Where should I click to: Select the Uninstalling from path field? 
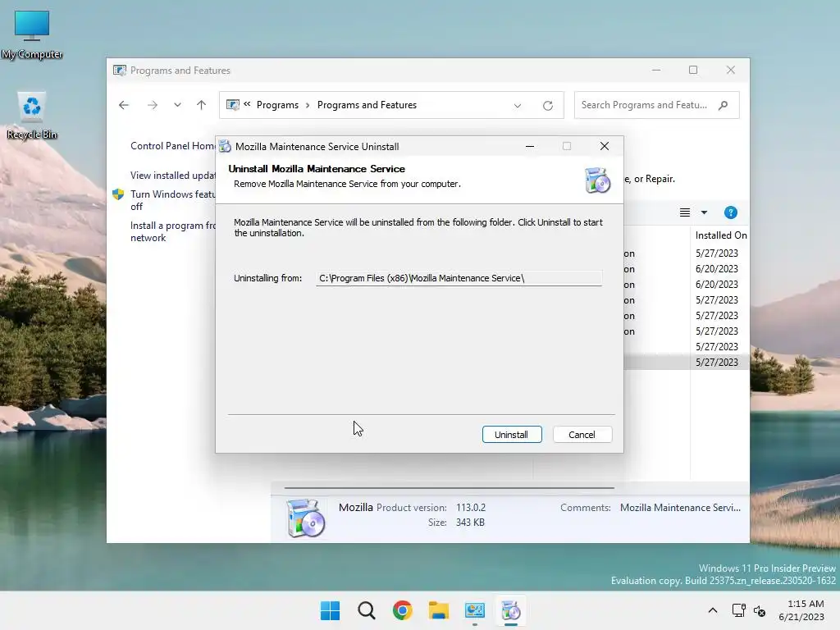click(x=459, y=278)
